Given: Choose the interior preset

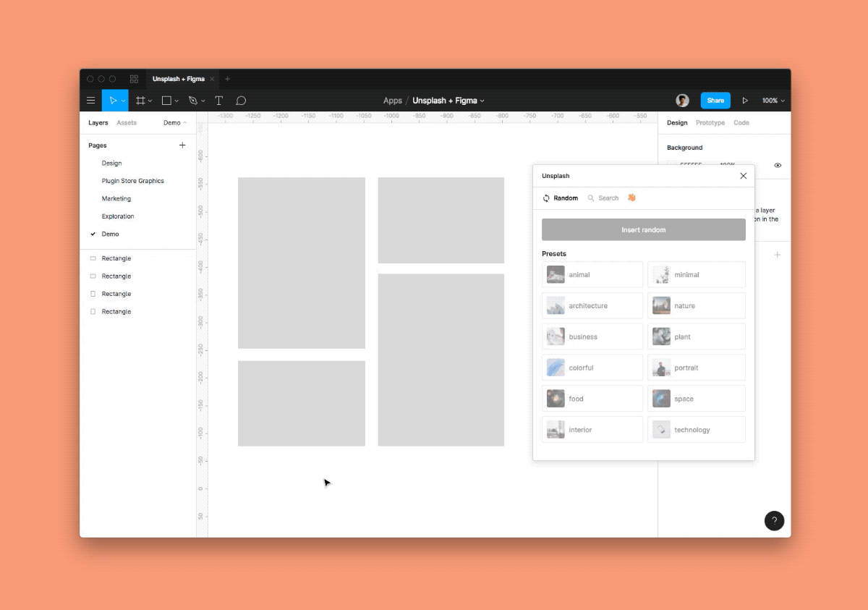Looking at the screenshot, I should point(592,430).
